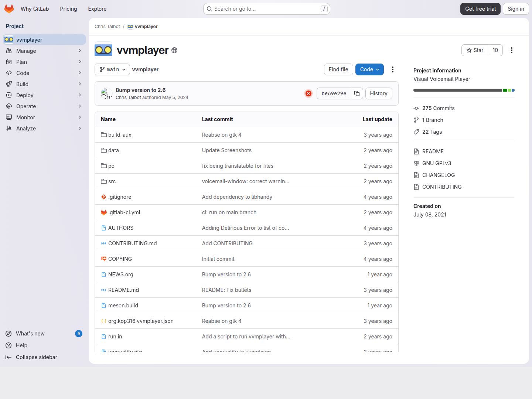Open the repository actions vertical dots menu
The image size is (532, 399).
coord(393,69)
